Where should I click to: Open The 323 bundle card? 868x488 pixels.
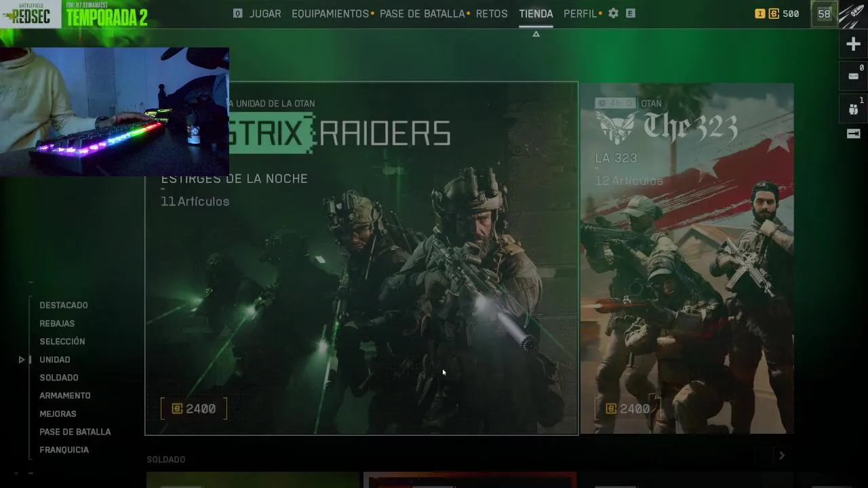[687, 258]
